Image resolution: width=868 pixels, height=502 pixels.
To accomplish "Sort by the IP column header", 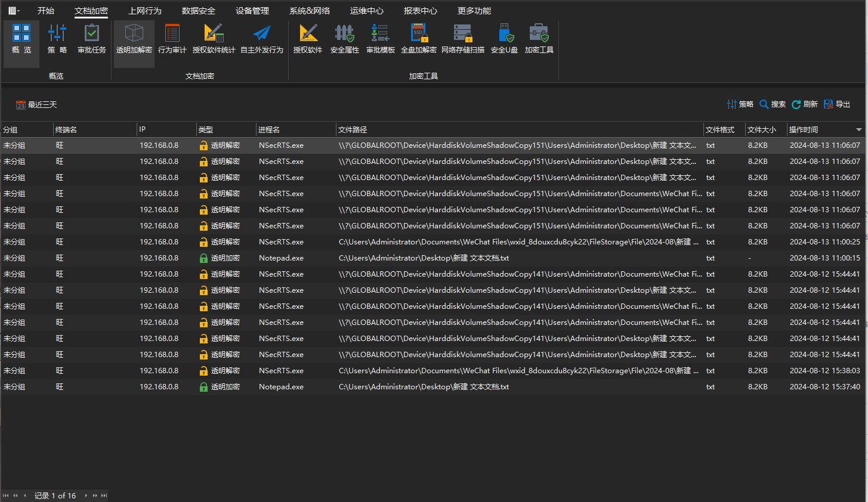I will pyautogui.click(x=166, y=129).
